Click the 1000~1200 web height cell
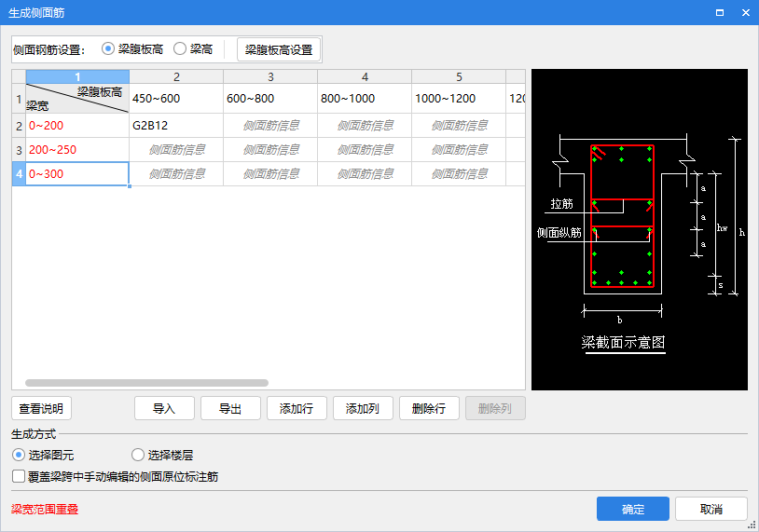The width and height of the screenshot is (759, 532). point(459,99)
